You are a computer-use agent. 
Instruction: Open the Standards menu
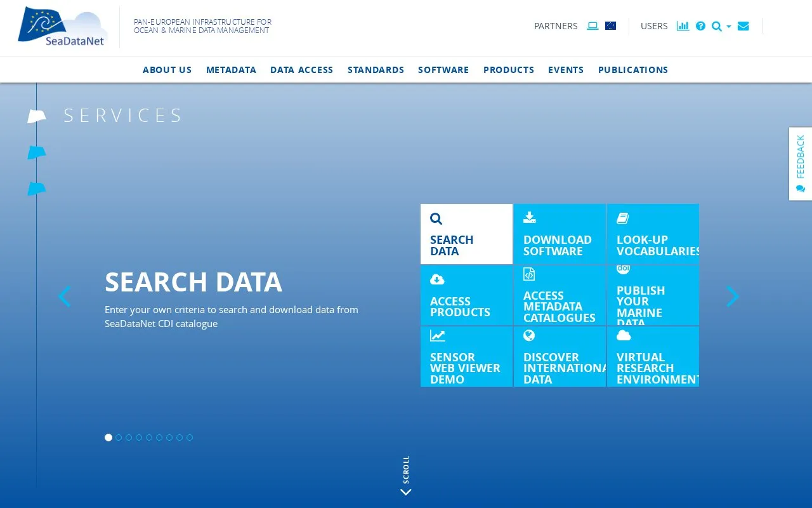376,70
